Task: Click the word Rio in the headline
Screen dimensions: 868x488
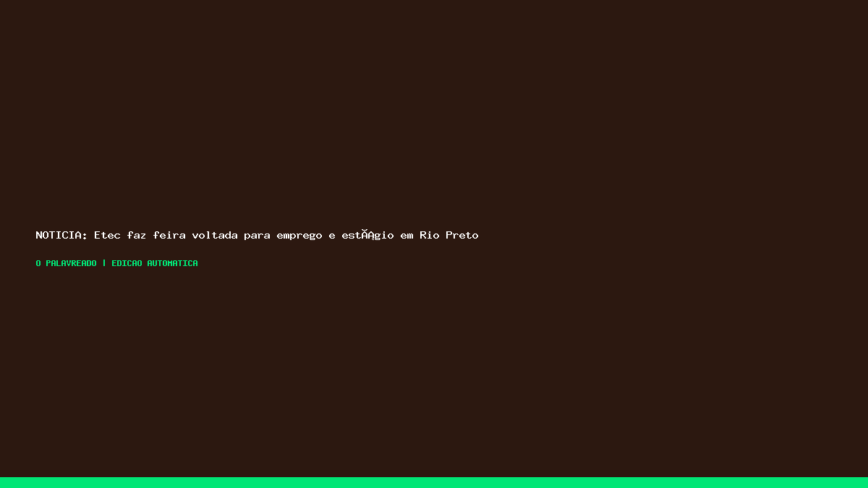Action: pos(429,235)
